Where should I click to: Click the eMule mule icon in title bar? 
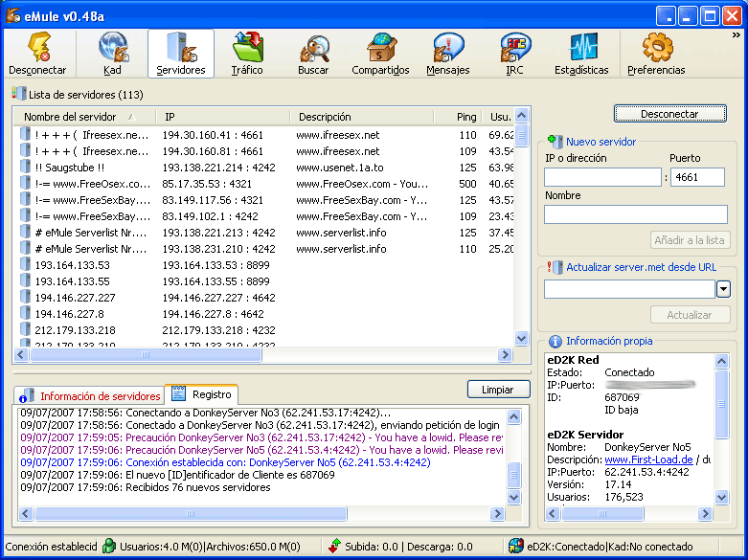point(12,15)
